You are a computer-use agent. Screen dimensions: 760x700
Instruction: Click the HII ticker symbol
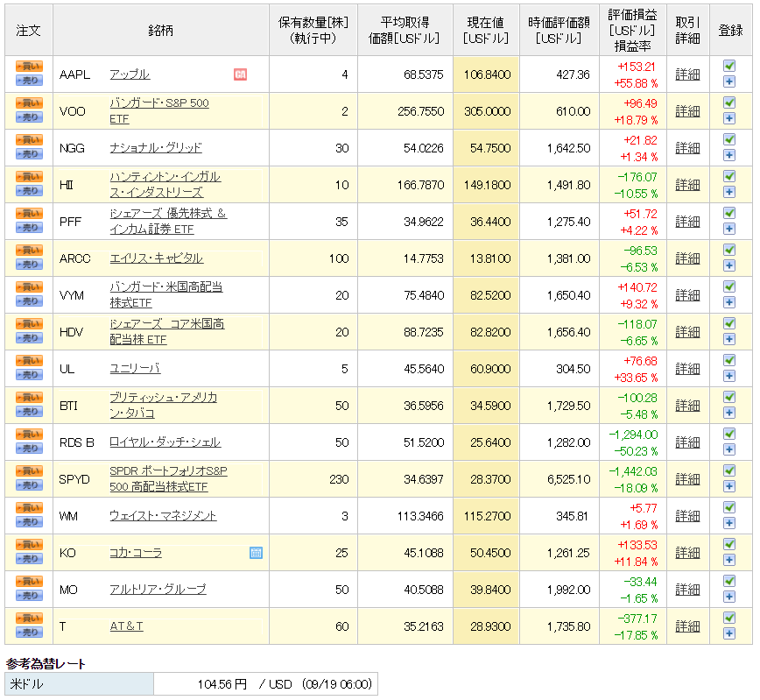click(x=67, y=185)
